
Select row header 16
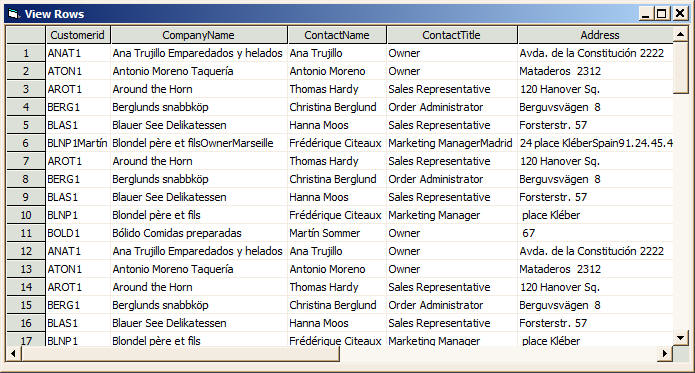[26, 323]
